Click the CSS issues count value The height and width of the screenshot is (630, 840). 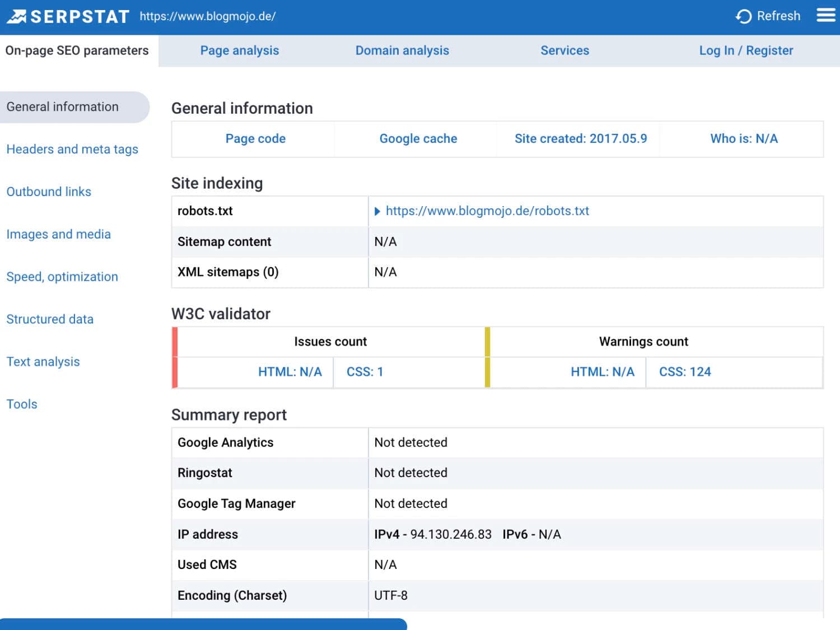365,371
